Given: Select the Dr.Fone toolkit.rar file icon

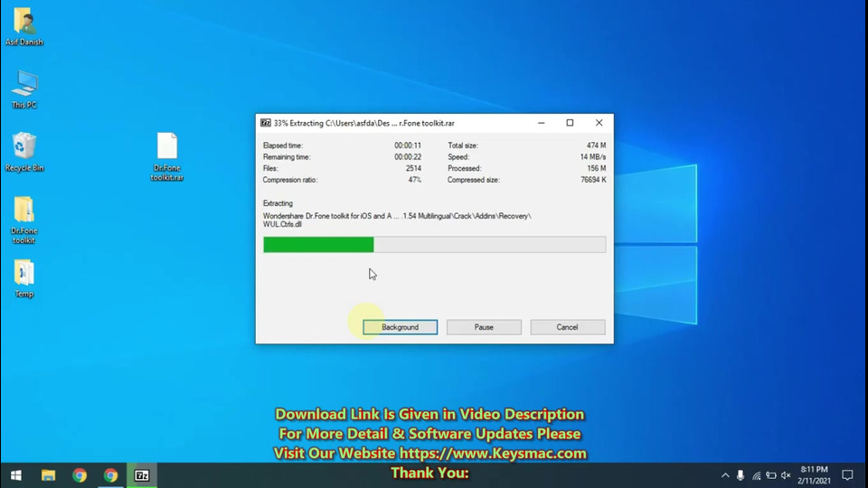Looking at the screenshot, I should (166, 156).
